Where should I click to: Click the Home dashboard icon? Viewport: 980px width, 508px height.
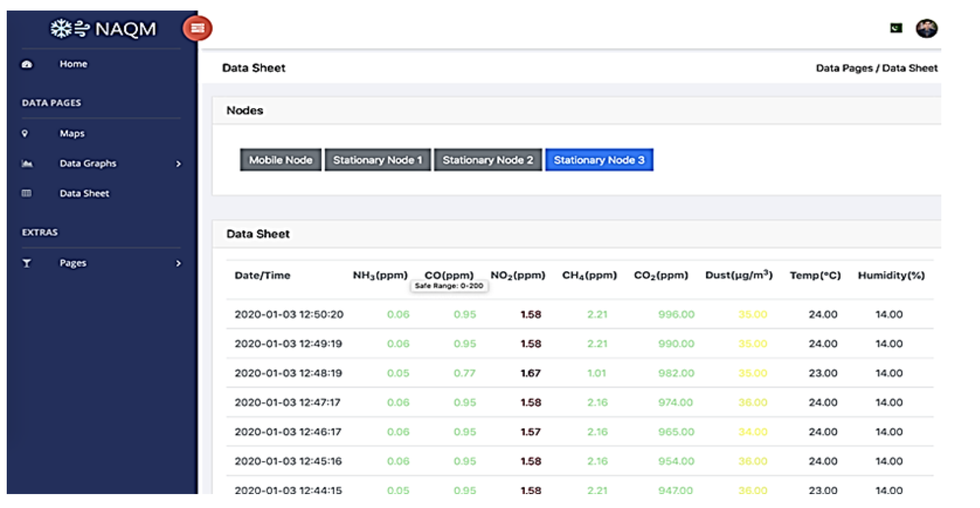tap(27, 64)
